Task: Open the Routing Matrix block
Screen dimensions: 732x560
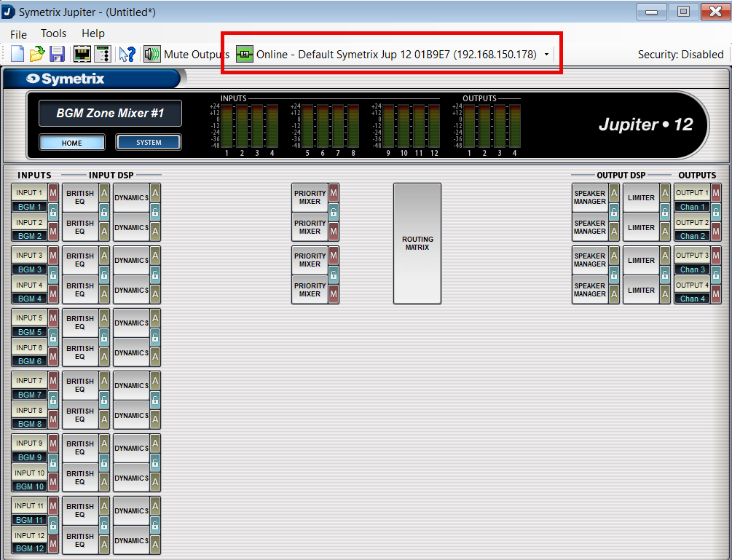Action: tap(417, 243)
